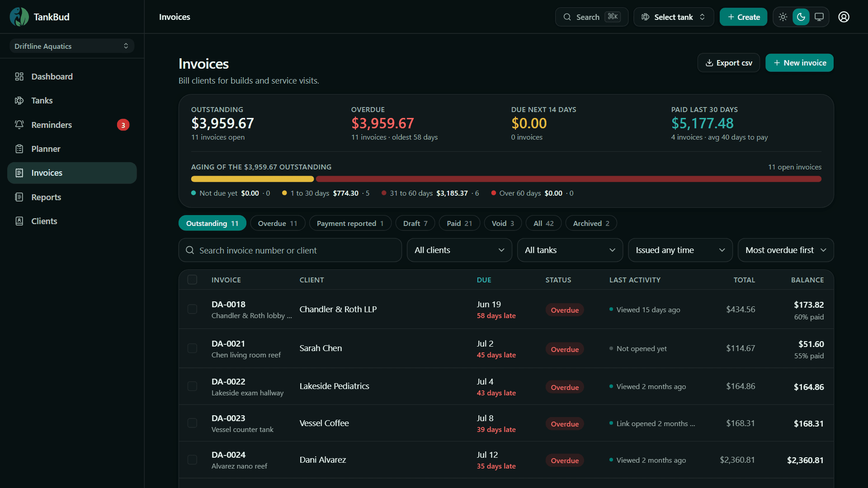Open invoice DA-0024
The image size is (868, 488).
pos(228,455)
